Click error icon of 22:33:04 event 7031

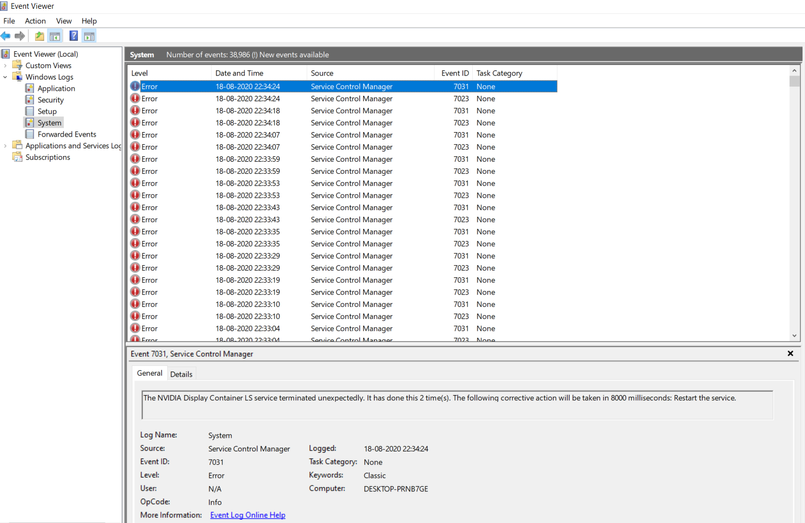coord(135,328)
